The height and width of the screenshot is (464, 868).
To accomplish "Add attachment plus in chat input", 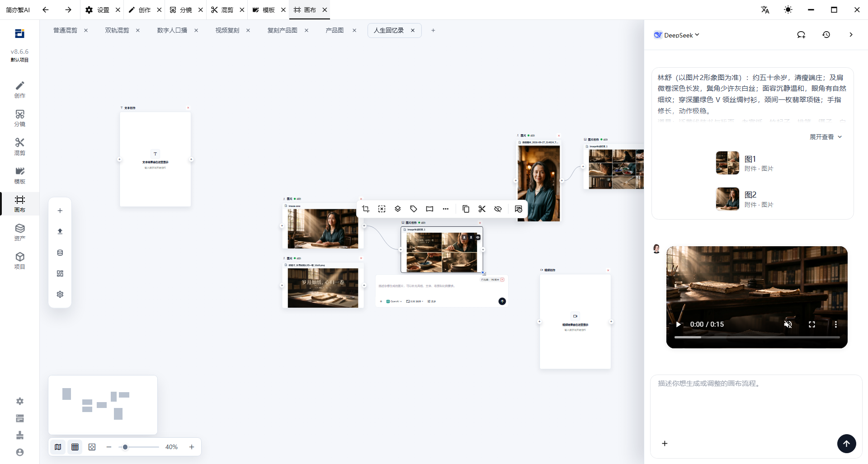I will pyautogui.click(x=665, y=444).
